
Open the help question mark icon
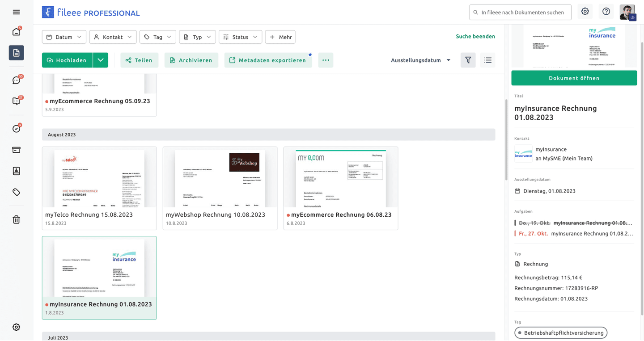pos(606,12)
